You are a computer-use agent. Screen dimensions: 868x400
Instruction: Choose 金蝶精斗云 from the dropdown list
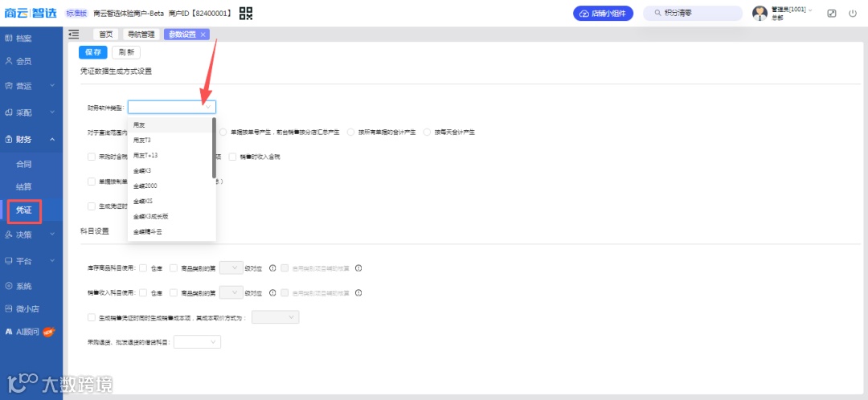point(170,232)
